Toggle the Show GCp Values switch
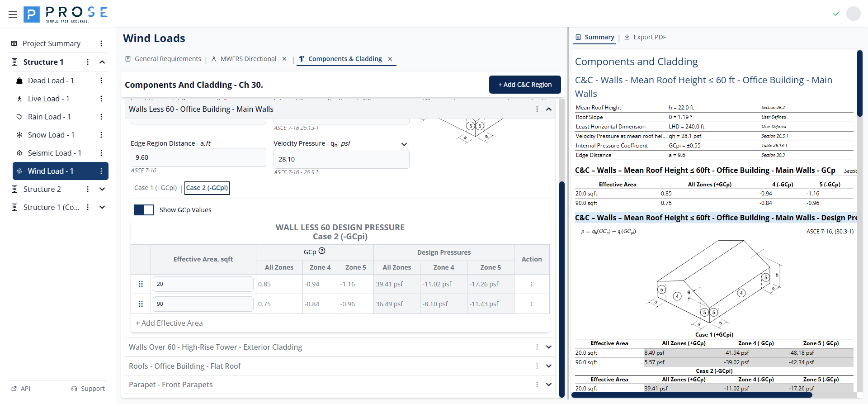 (x=144, y=210)
